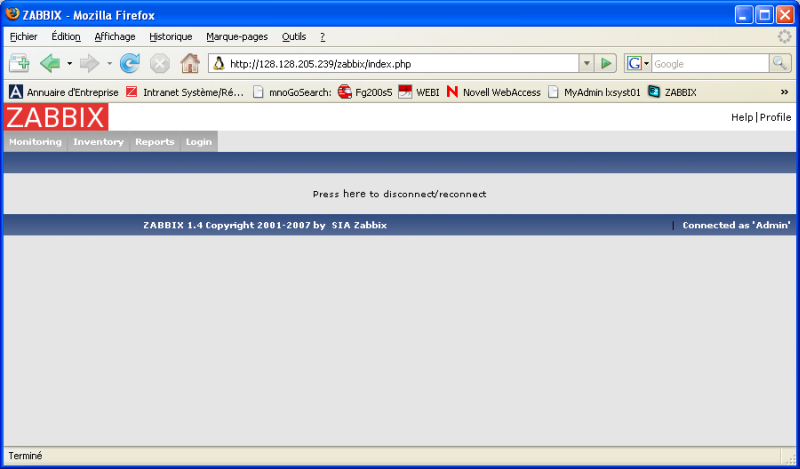Image resolution: width=800 pixels, height=469 pixels.
Task: Open the Historique menu
Action: pos(170,37)
